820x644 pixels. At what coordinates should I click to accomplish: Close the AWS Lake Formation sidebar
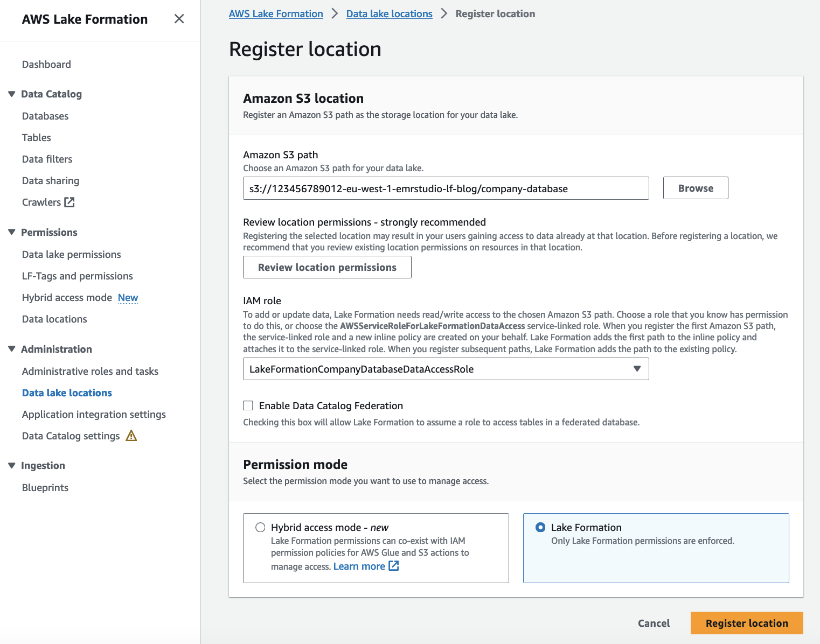tap(179, 18)
